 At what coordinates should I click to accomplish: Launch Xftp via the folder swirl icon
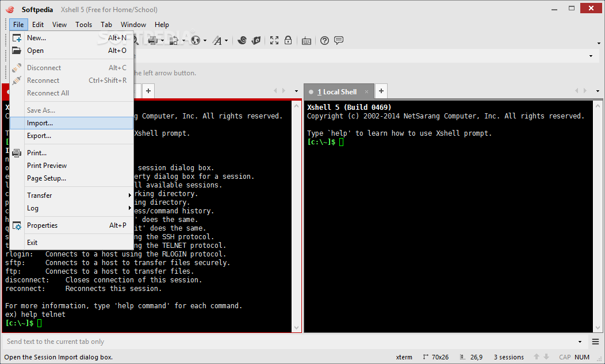256,40
